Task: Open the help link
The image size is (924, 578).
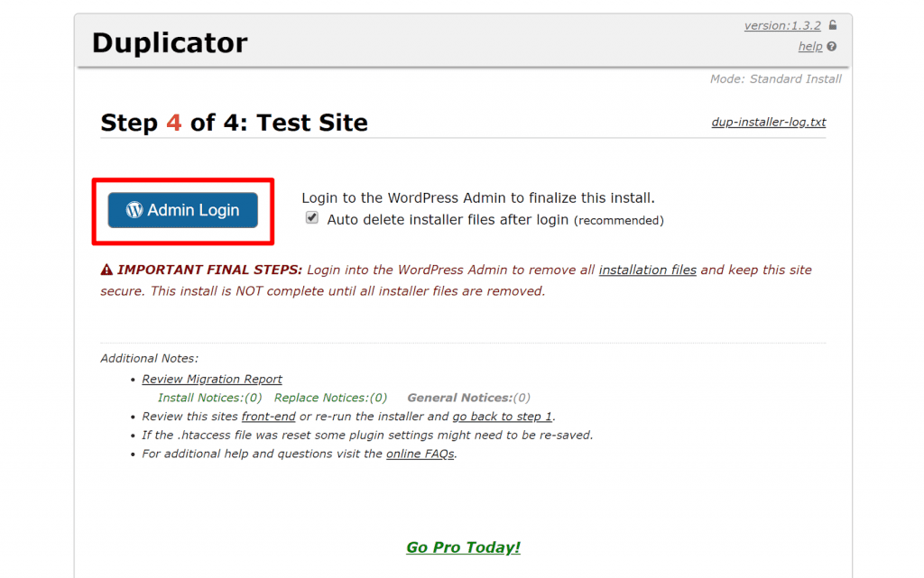Action: coord(809,46)
